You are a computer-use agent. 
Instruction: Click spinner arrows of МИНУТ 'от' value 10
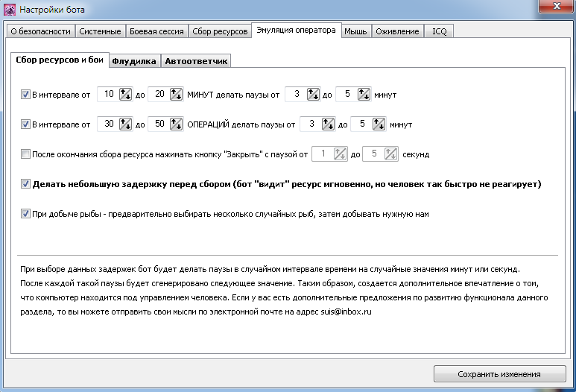click(x=125, y=95)
